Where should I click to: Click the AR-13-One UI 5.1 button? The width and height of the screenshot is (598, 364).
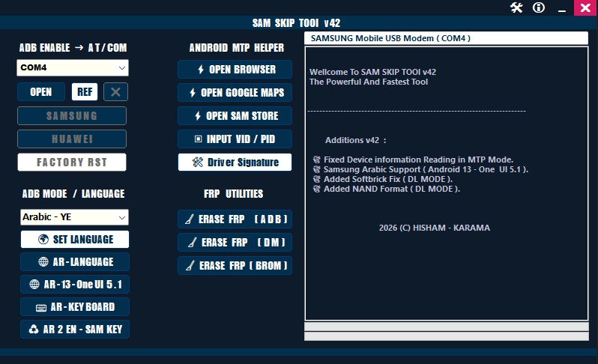point(75,285)
